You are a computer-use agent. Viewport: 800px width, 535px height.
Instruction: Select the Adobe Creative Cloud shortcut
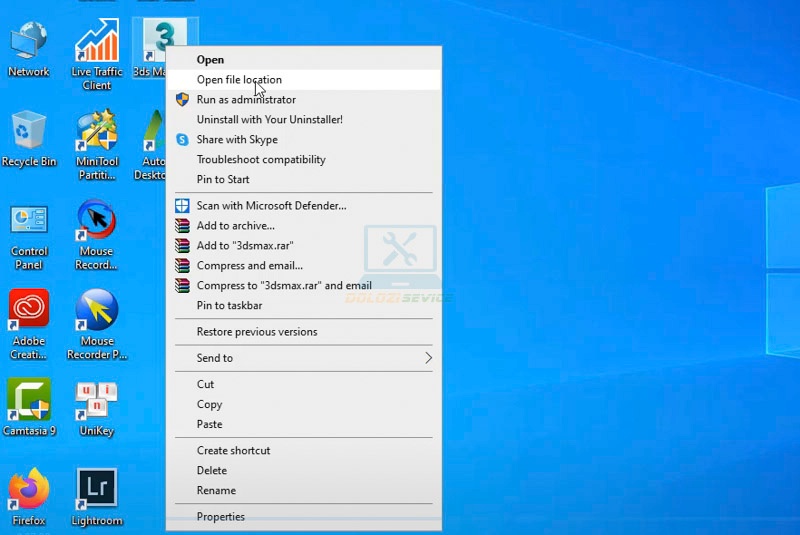(29, 324)
